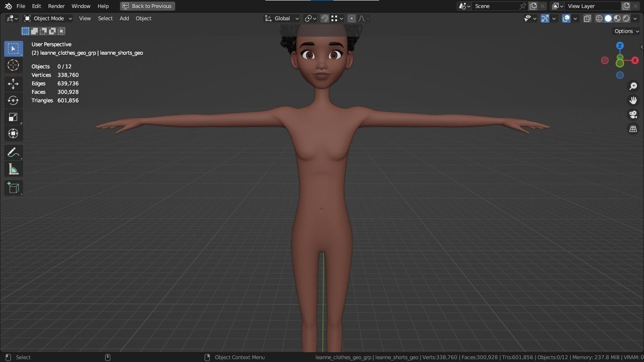Add new View Layer icon

626,6
